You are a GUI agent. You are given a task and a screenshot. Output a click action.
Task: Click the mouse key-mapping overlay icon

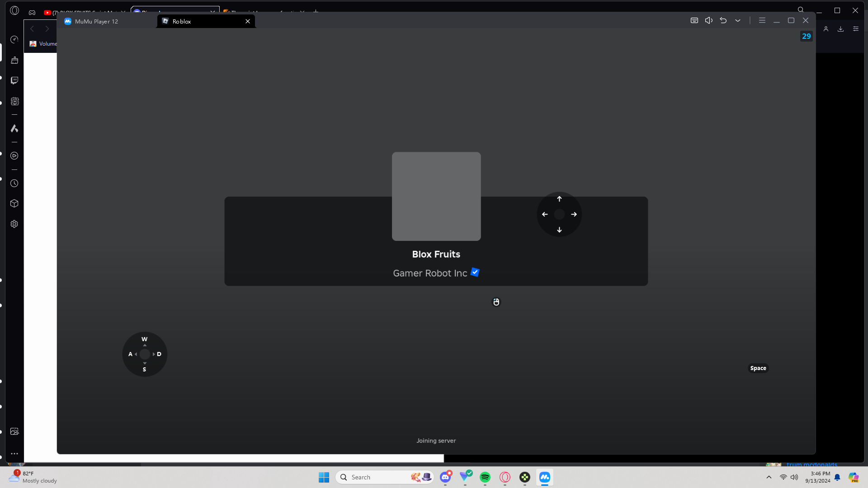(496, 302)
